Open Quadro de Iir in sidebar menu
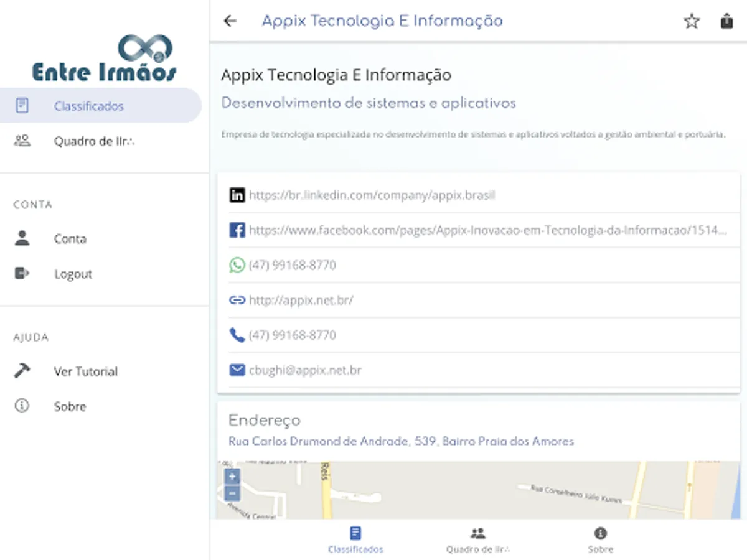 click(101, 141)
